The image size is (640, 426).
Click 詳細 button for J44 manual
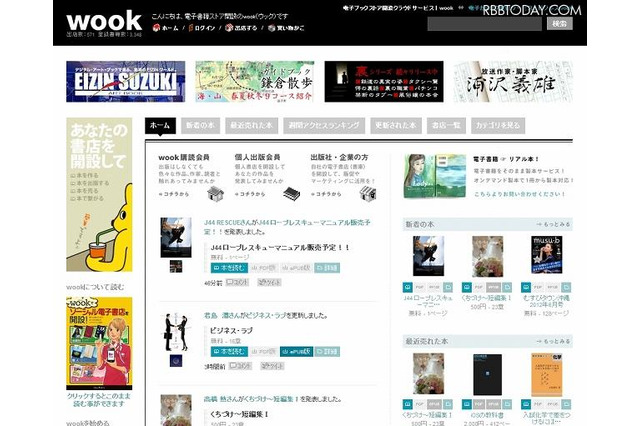pyautogui.click(x=327, y=268)
